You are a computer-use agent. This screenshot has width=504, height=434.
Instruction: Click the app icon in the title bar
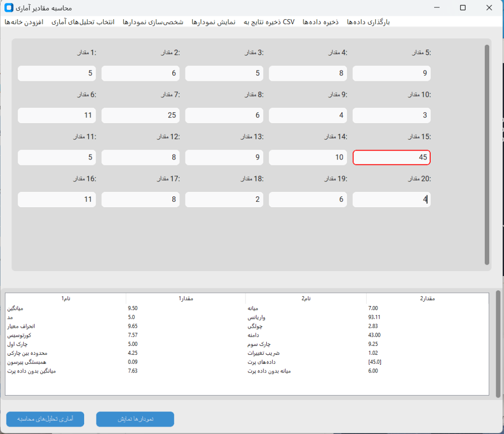pyautogui.click(x=9, y=8)
